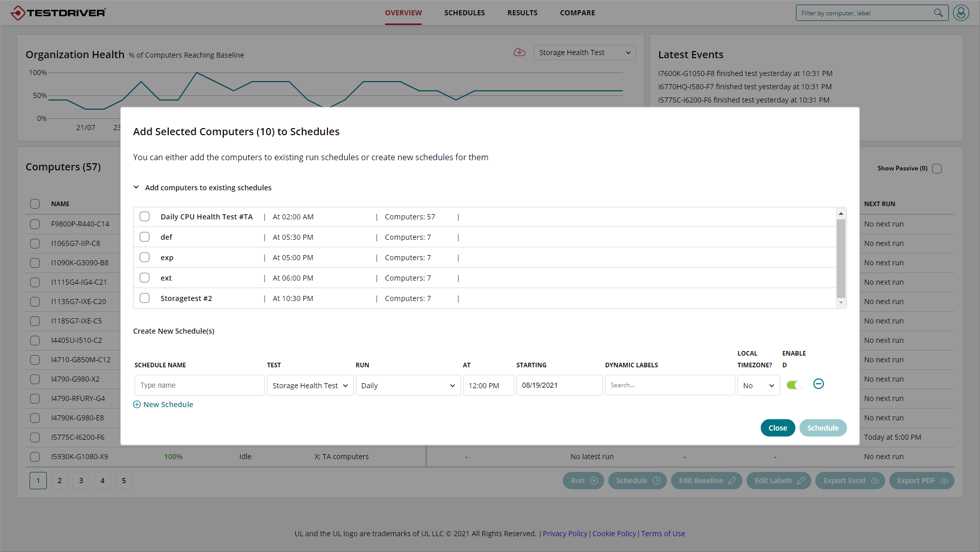Viewport: 980px width, 552px height.
Task: Click the schedules list scrollbar thumb
Action: (x=841, y=258)
